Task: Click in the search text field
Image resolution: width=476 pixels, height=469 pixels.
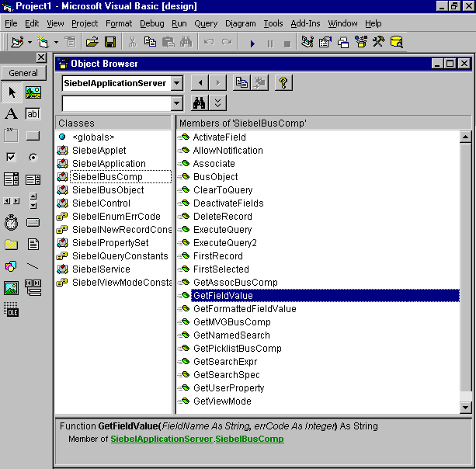Action: pos(116,103)
